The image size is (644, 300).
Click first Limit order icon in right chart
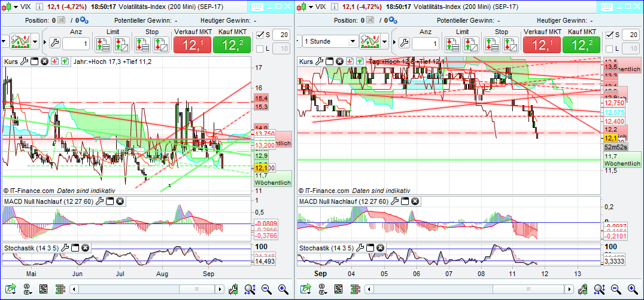click(x=452, y=44)
